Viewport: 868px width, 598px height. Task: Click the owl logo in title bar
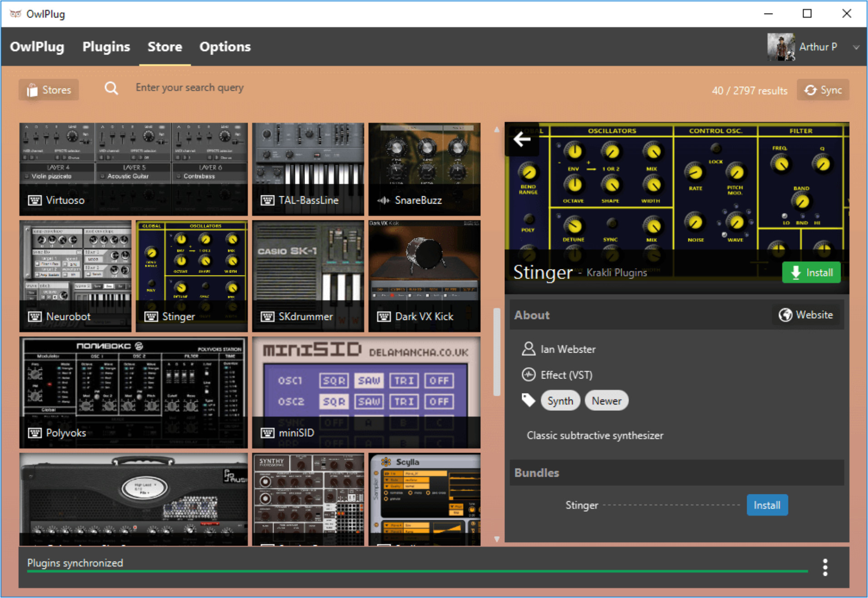point(15,14)
